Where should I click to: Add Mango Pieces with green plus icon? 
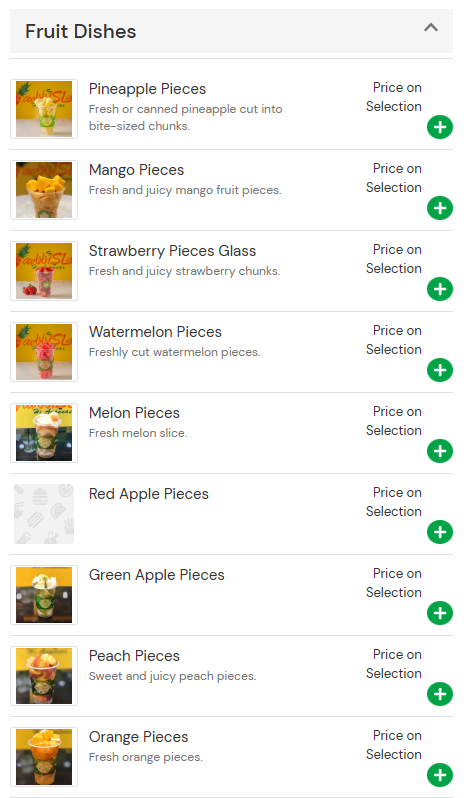439,208
